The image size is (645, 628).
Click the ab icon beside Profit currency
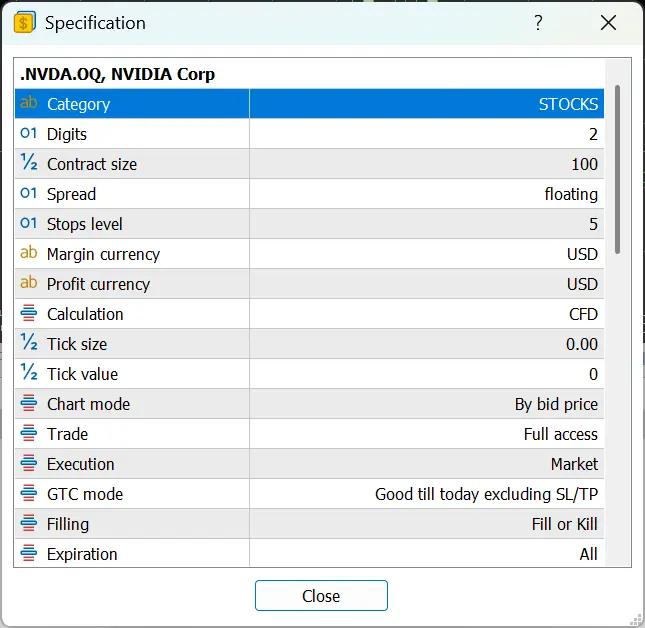tap(28, 283)
